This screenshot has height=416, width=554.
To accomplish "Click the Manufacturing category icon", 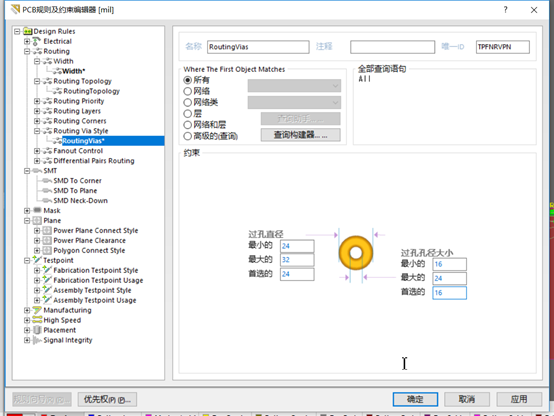I will tap(37, 310).
